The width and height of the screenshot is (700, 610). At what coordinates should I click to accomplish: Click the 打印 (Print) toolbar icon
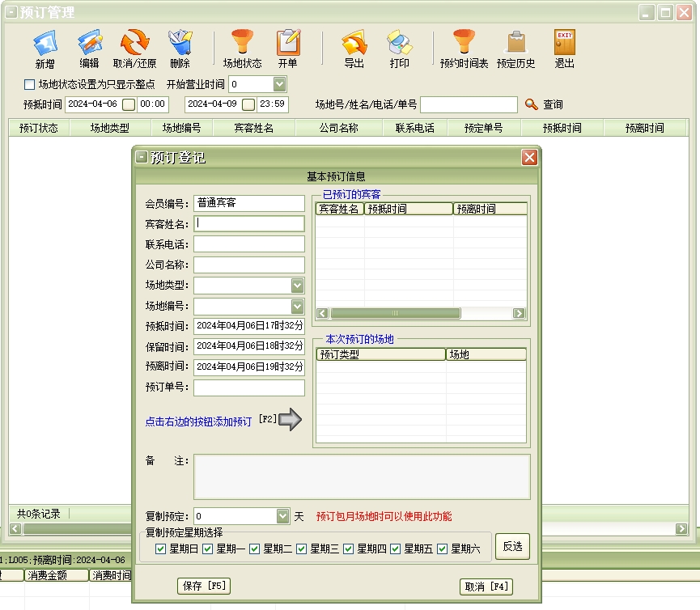(x=399, y=43)
